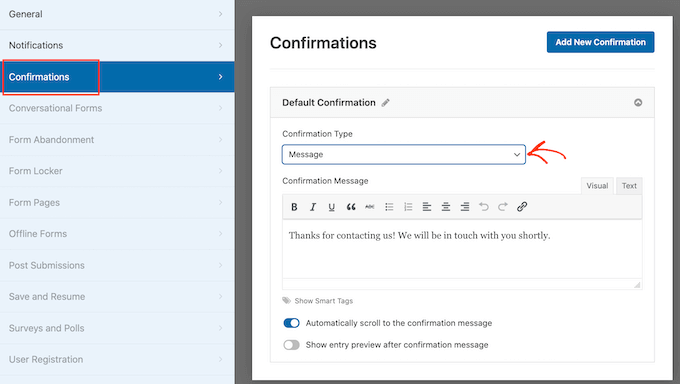Expand the Form Pages chevron
The image size is (680, 384).
(x=220, y=203)
